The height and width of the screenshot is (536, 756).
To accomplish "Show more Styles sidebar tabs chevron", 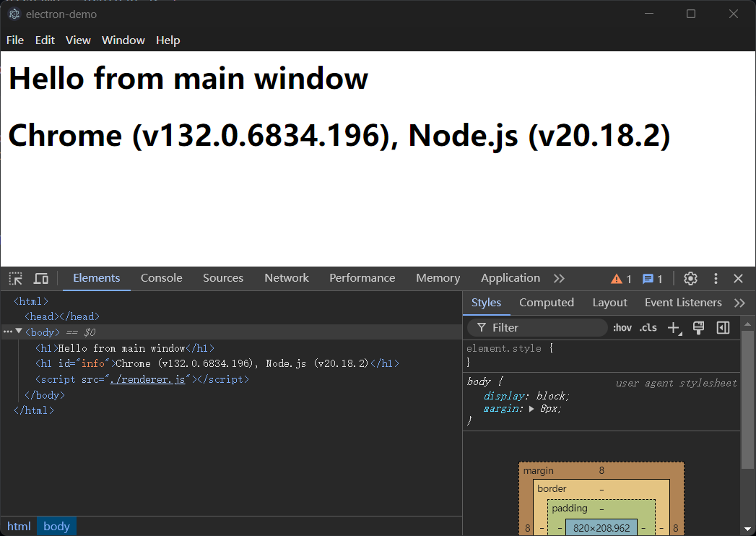I will tap(739, 303).
